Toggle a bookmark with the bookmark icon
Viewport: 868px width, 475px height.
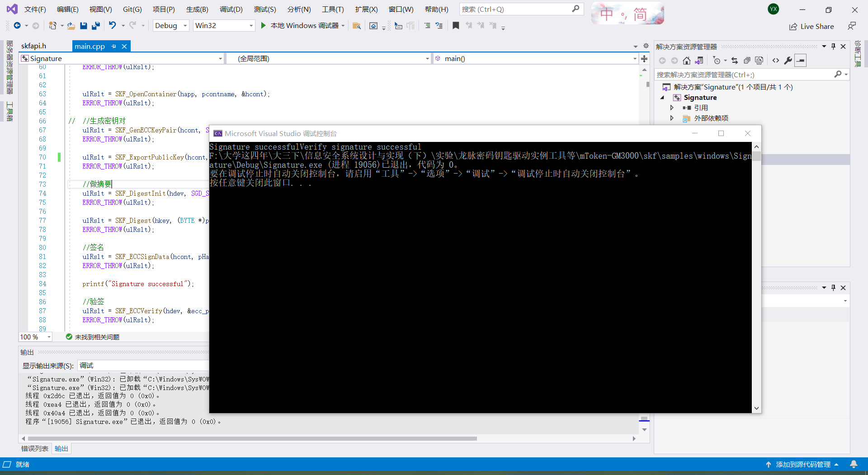point(456,26)
